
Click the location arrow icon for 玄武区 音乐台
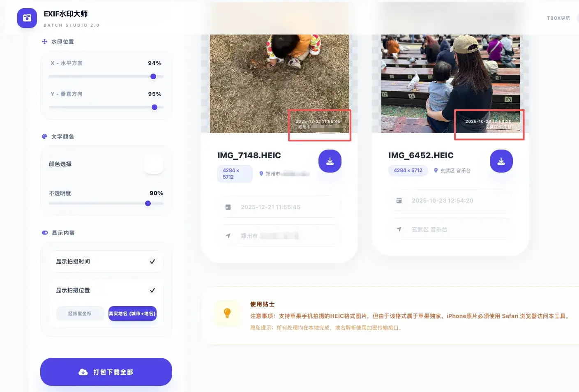pyautogui.click(x=399, y=229)
